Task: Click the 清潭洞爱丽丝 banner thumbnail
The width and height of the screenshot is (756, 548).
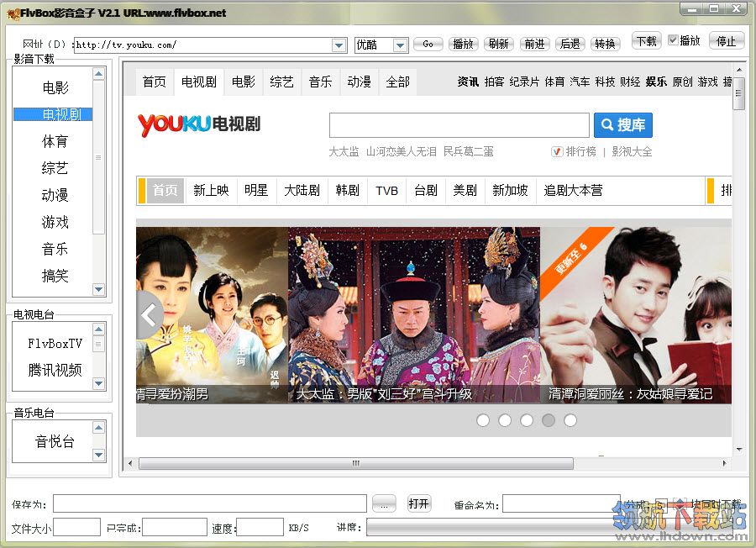Action: click(636, 315)
